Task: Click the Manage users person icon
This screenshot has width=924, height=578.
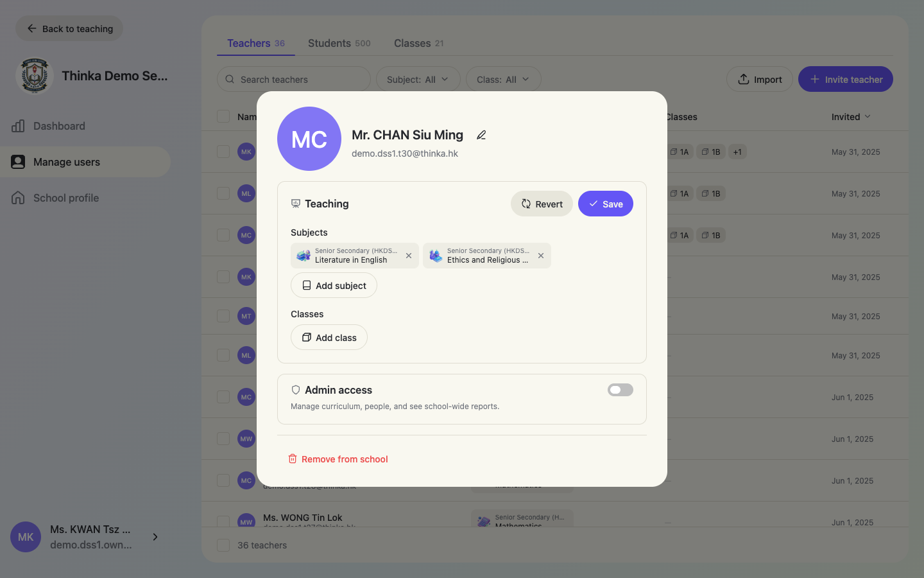Action: tap(18, 162)
